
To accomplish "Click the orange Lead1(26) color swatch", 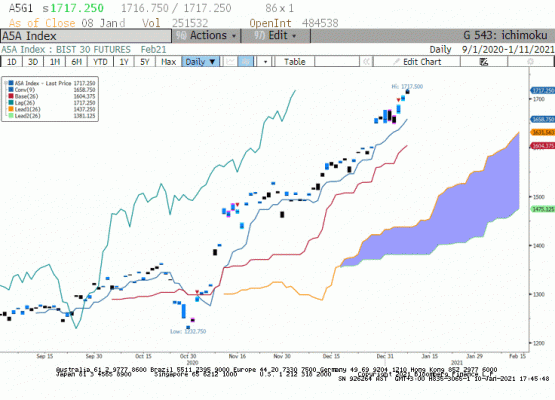I will (x=11, y=109).
